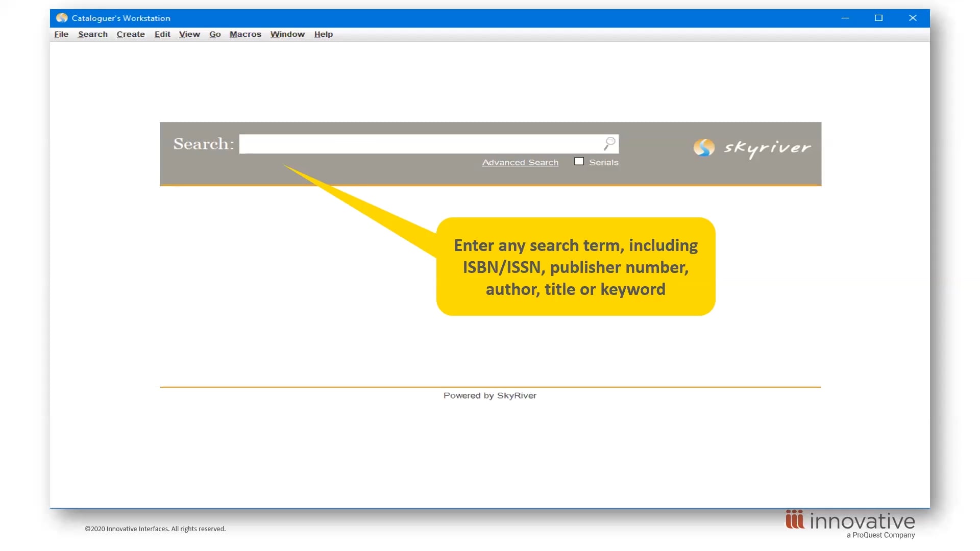Open the Go menu
This screenshot has width=980, height=551.
coord(215,34)
